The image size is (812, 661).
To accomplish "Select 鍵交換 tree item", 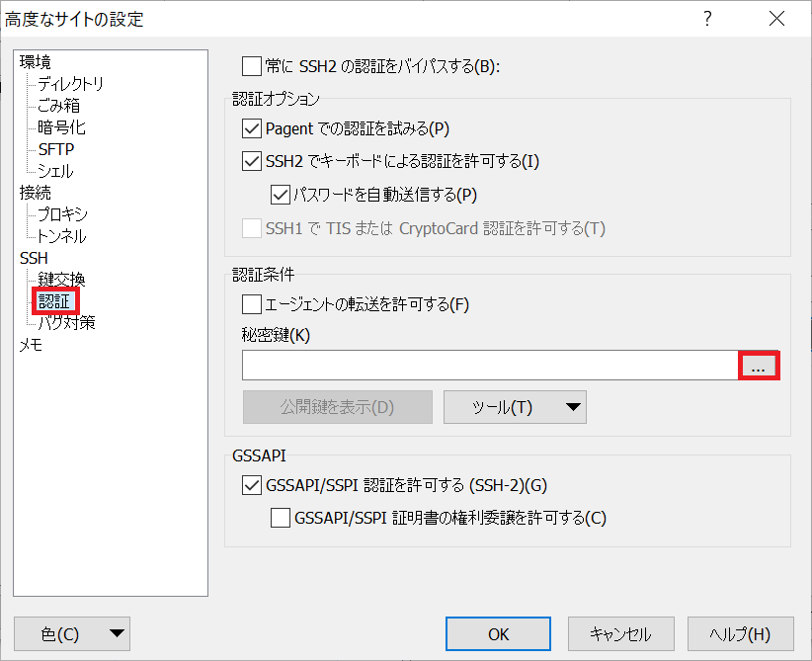I will pyautogui.click(x=61, y=280).
